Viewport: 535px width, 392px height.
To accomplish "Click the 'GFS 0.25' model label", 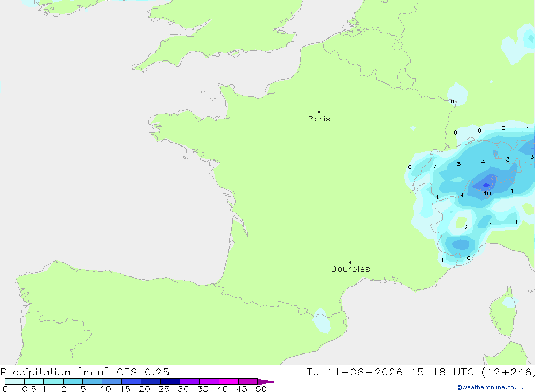I will click(x=143, y=372).
